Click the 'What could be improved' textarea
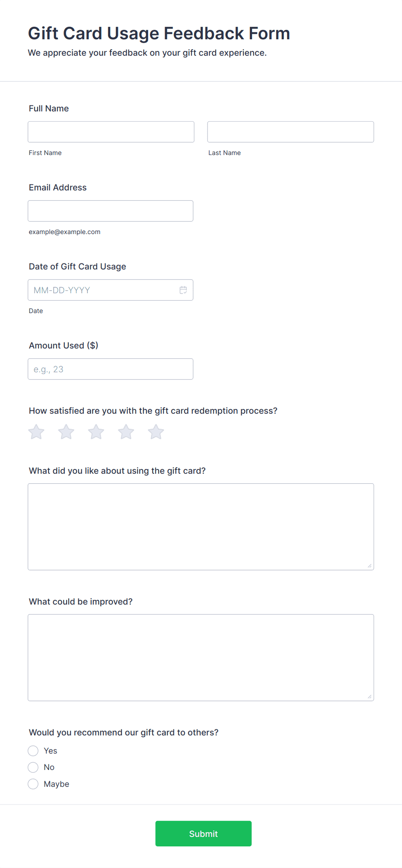The width and height of the screenshot is (402, 868). pyautogui.click(x=201, y=658)
